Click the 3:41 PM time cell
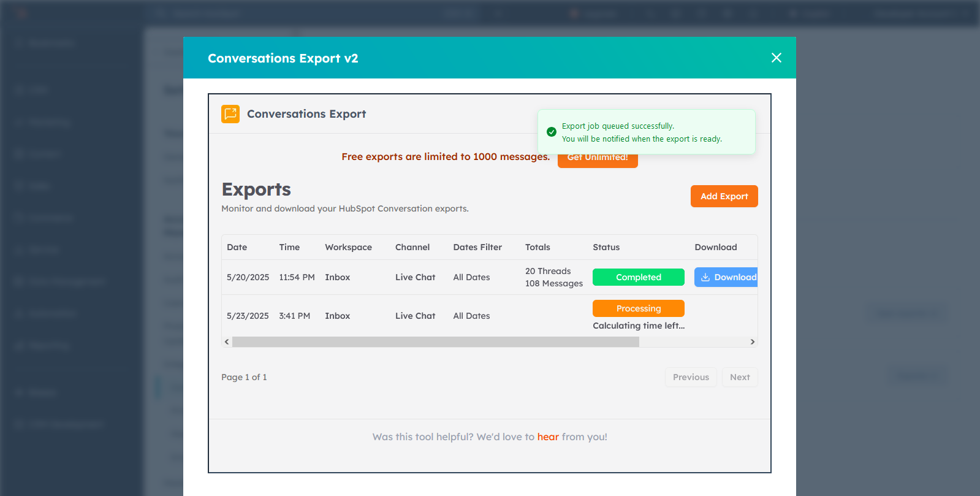 (x=295, y=316)
